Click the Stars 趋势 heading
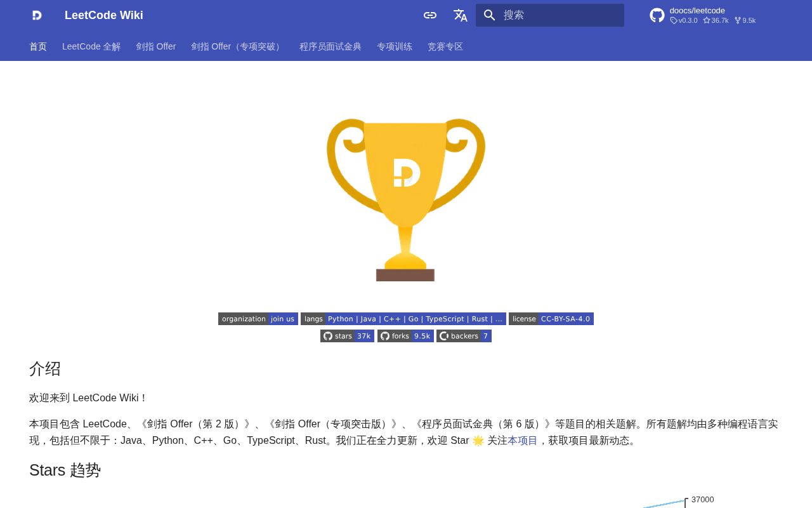 coord(65,470)
